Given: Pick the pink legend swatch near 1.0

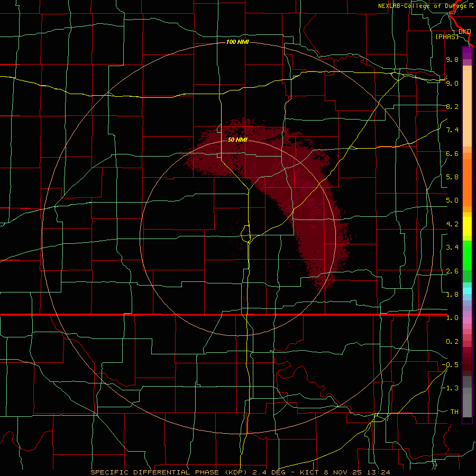Looking at the screenshot, I should pyautogui.click(x=467, y=321).
